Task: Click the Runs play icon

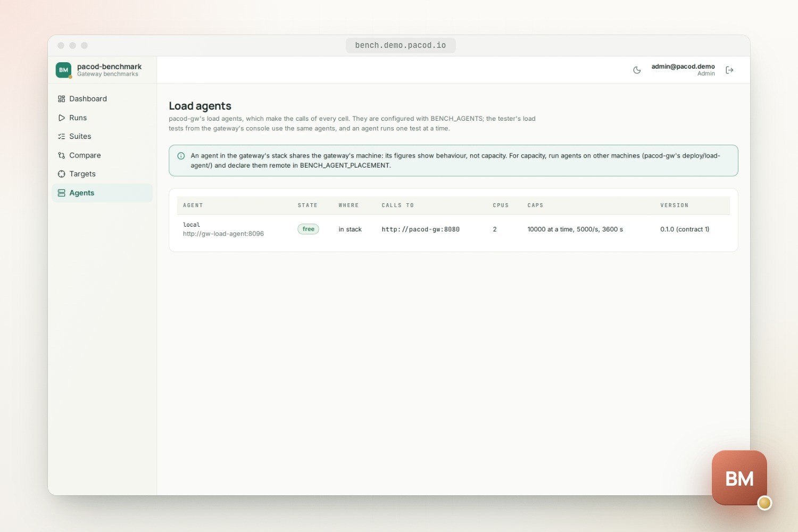Action: tap(62, 118)
